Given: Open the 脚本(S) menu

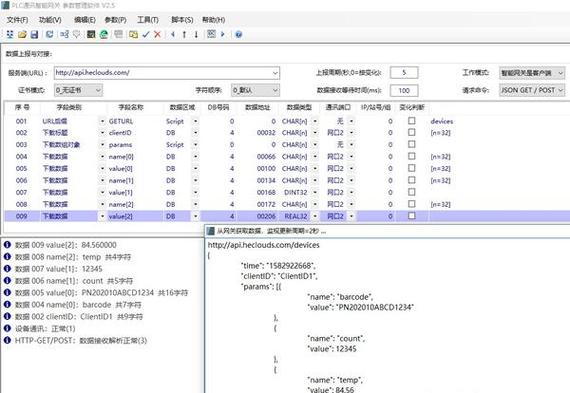Looking at the screenshot, I should click(182, 20).
